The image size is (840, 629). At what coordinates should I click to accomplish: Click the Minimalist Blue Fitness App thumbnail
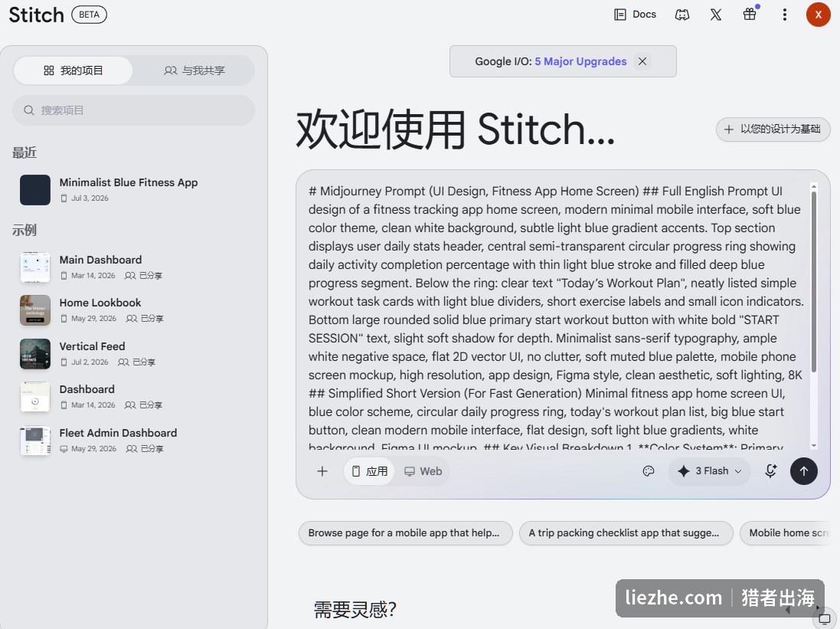35,190
